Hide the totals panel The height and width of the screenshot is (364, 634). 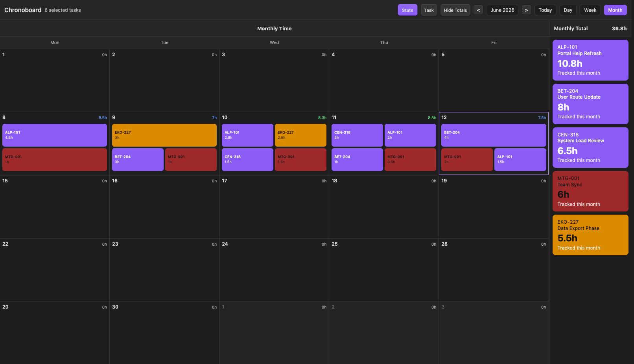coord(455,10)
